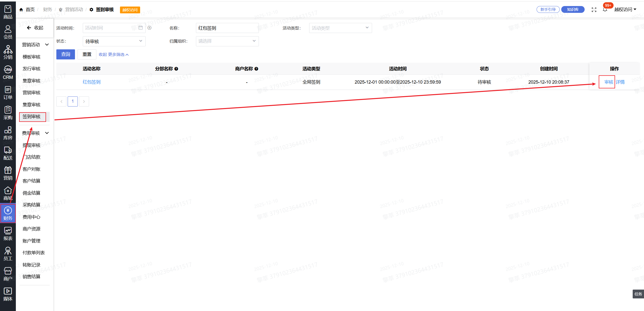Collapse the 费用审核 menu group
Image resolution: width=644 pixels, height=311 pixels.
tap(47, 133)
